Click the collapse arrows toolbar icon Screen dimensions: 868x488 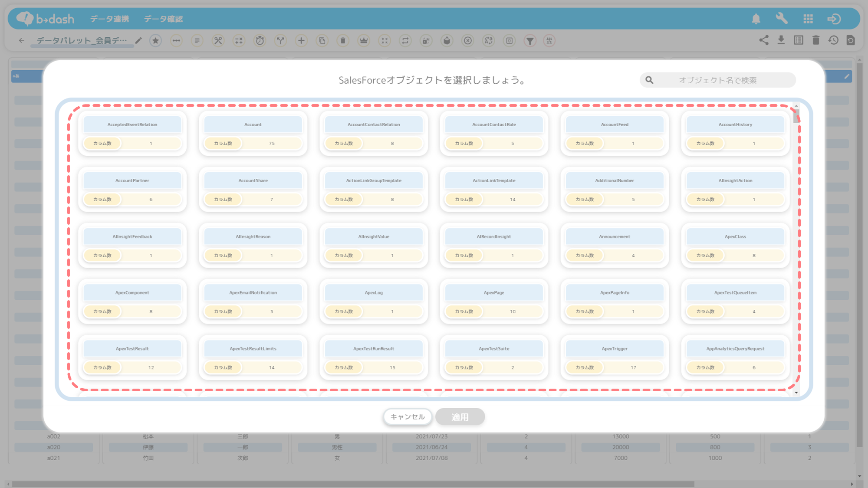pos(385,40)
